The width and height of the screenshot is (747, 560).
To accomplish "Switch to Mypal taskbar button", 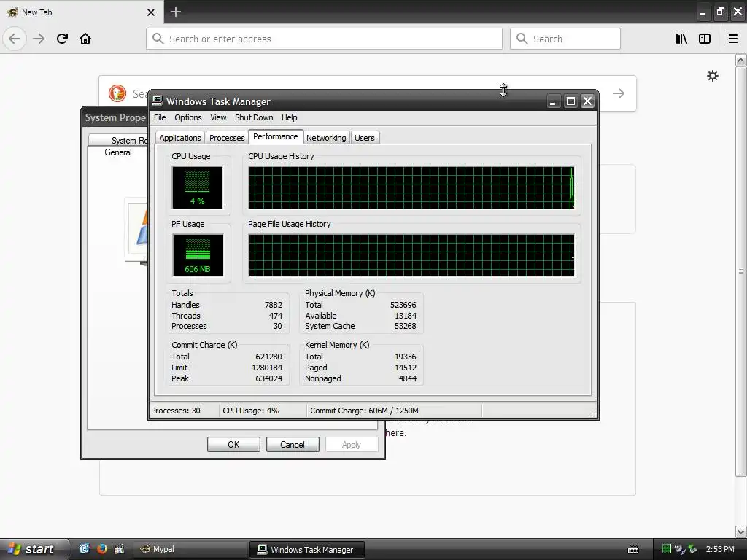I will point(190,549).
